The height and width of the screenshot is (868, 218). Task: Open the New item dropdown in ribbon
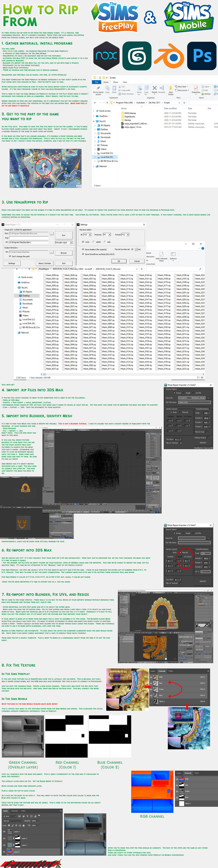(x=182, y=87)
